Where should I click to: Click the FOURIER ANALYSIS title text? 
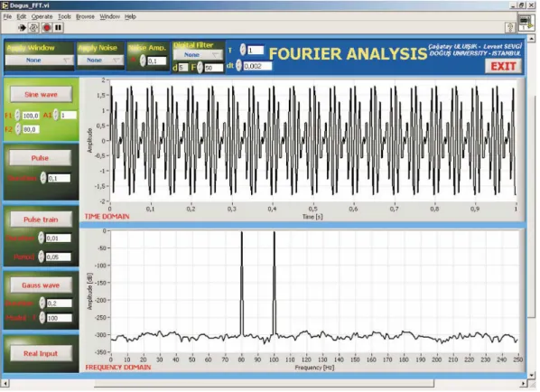(348, 54)
